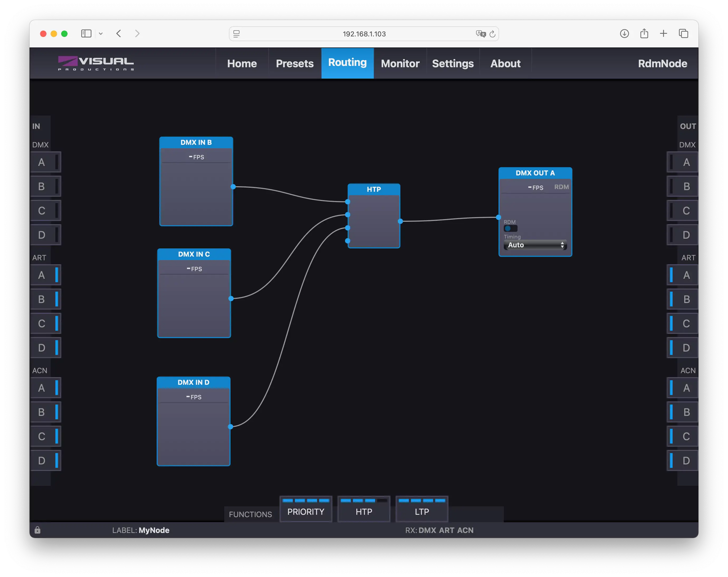The width and height of the screenshot is (728, 577).
Task: Click the Visual Productions logo
Action: (x=96, y=63)
